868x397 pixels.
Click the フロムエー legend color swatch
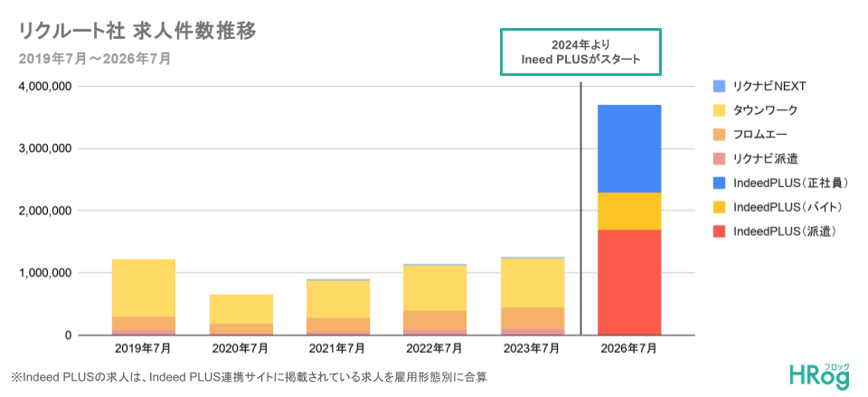(719, 135)
